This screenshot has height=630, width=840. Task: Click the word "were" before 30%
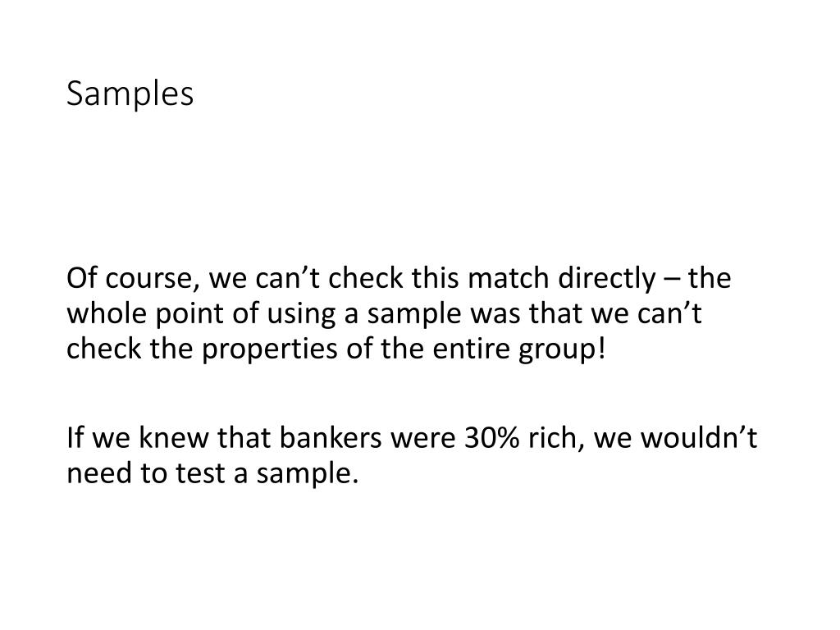click(423, 440)
